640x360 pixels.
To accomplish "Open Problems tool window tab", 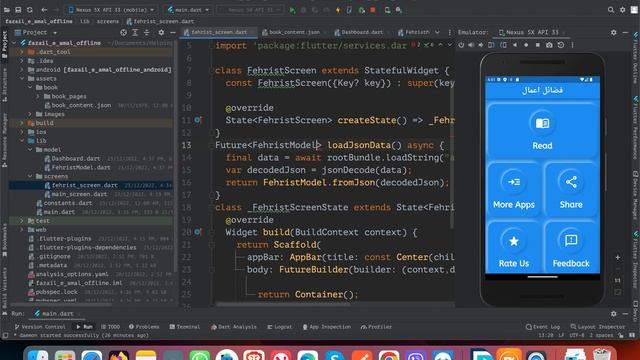I will point(144,327).
